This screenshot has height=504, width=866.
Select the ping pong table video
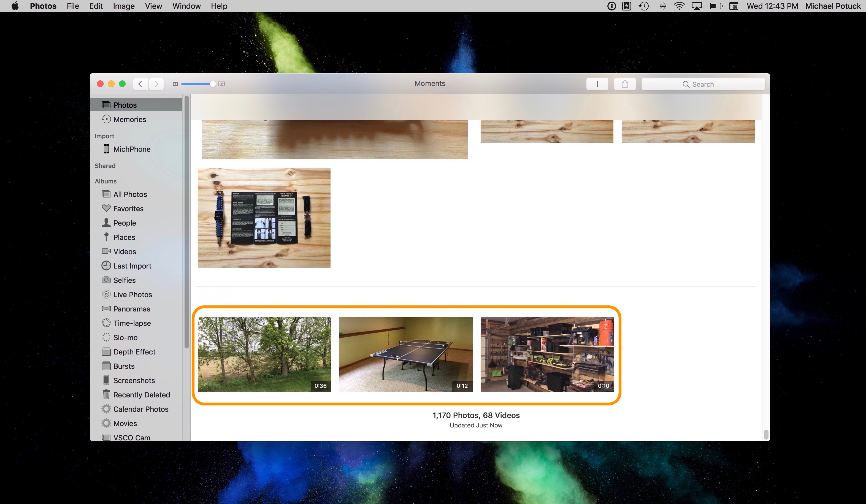click(405, 354)
